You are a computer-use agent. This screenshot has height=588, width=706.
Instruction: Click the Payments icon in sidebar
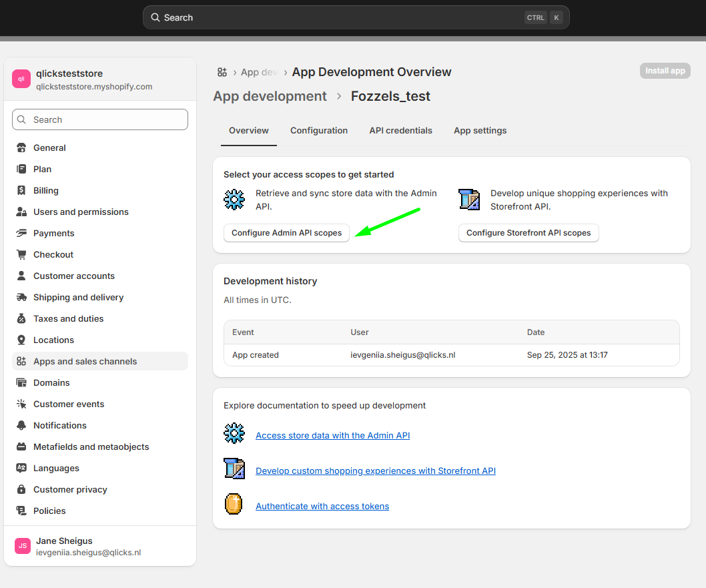21,233
